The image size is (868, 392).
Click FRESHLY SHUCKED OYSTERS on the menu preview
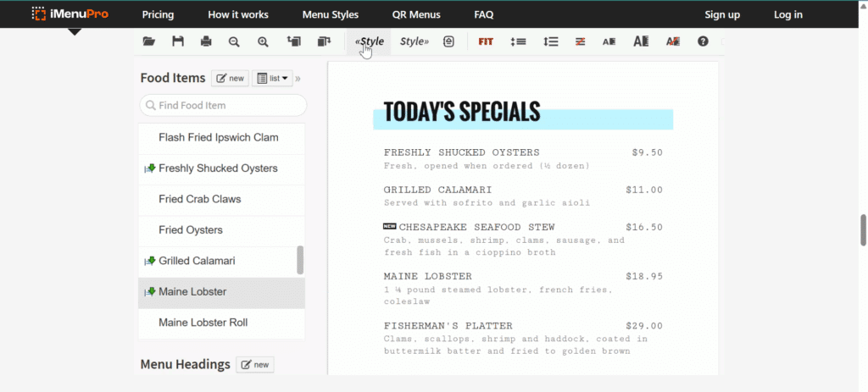coord(462,152)
